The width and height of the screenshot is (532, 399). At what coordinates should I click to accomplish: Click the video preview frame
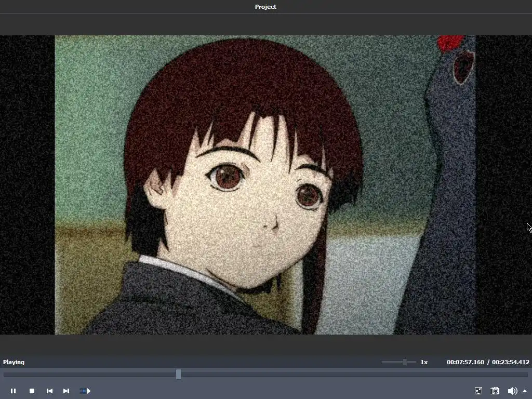[265, 185]
